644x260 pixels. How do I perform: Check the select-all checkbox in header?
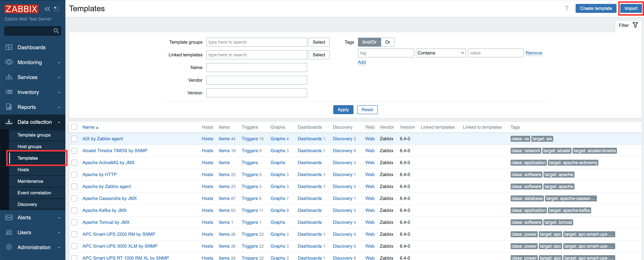(74, 127)
